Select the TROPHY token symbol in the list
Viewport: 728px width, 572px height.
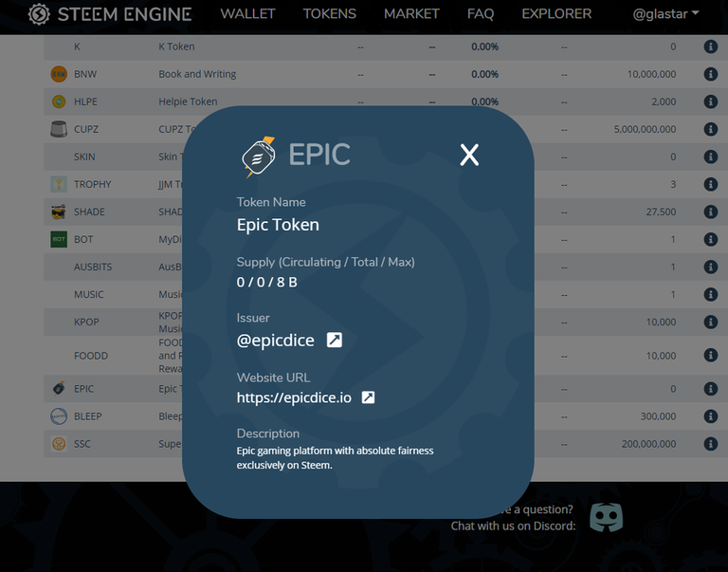pos(93,184)
